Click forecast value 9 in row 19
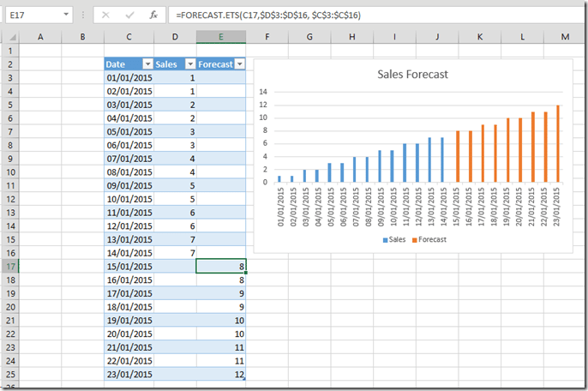588x391 pixels. 221,293
